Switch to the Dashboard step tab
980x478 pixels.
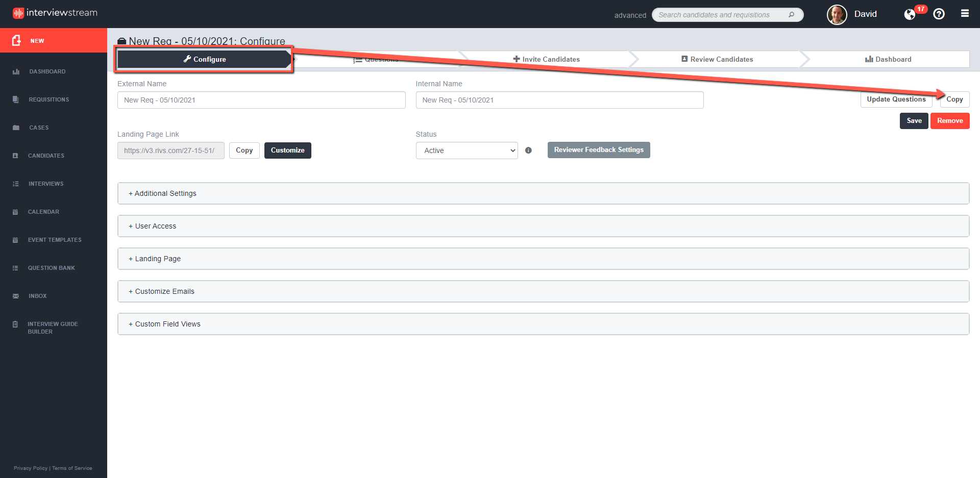(x=888, y=59)
